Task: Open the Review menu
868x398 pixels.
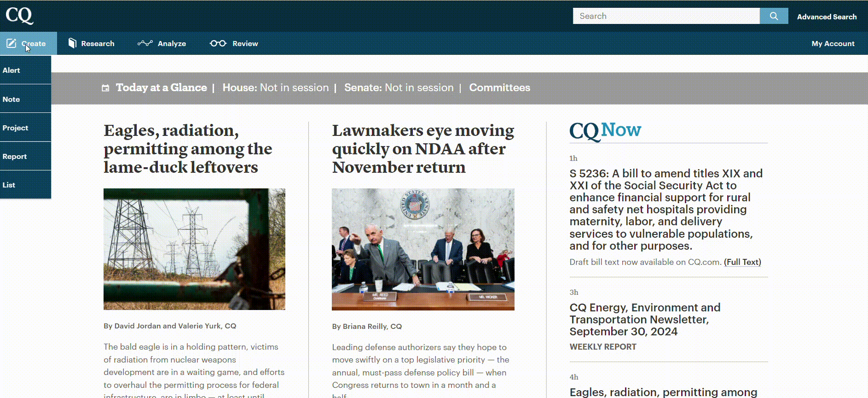Action: click(234, 43)
